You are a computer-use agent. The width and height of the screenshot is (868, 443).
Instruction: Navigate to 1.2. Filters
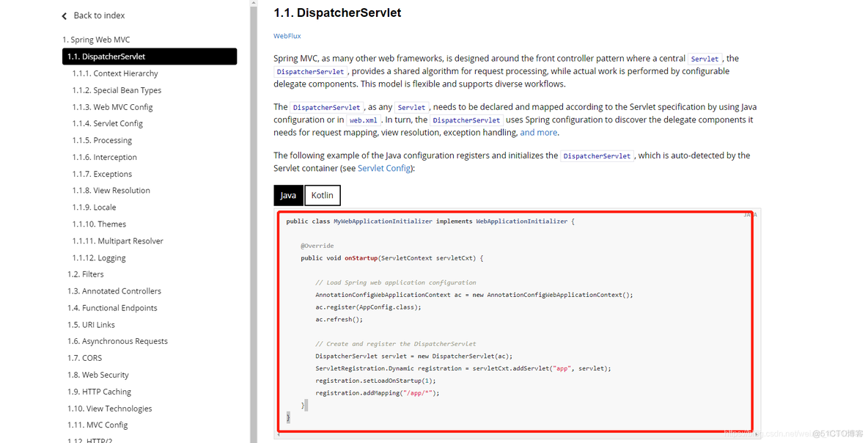pos(85,274)
